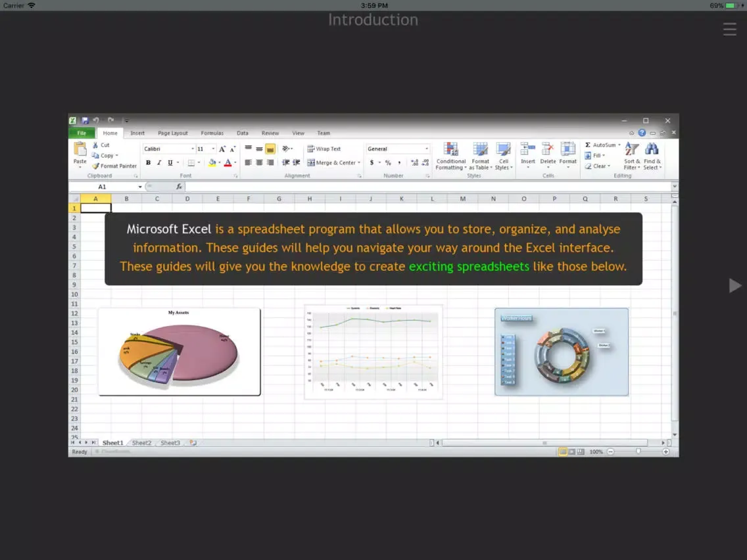Open the Clear dropdown in Editing
The height and width of the screenshot is (560, 747).
click(598, 166)
